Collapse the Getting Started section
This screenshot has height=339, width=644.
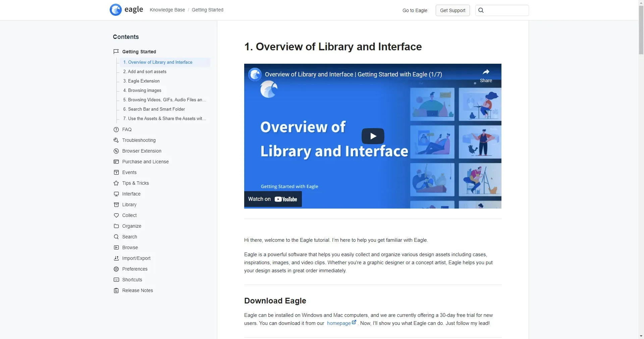coord(139,52)
